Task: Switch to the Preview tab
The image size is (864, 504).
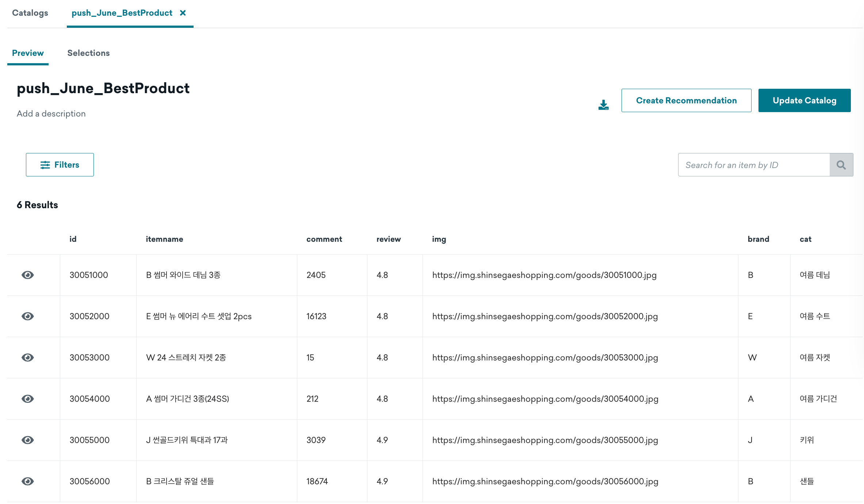Action: [x=28, y=53]
